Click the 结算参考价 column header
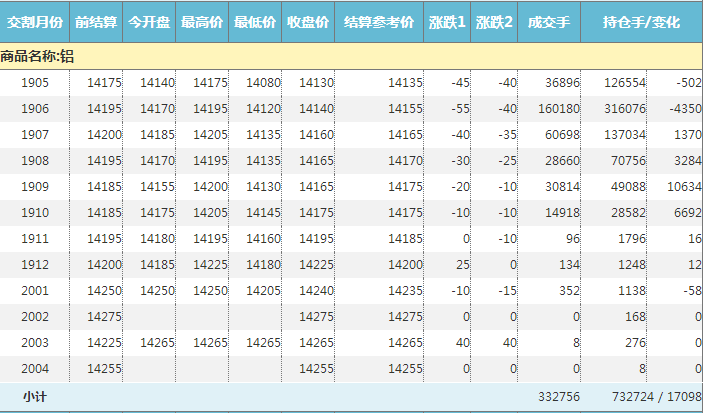The image size is (703, 413). click(378, 21)
